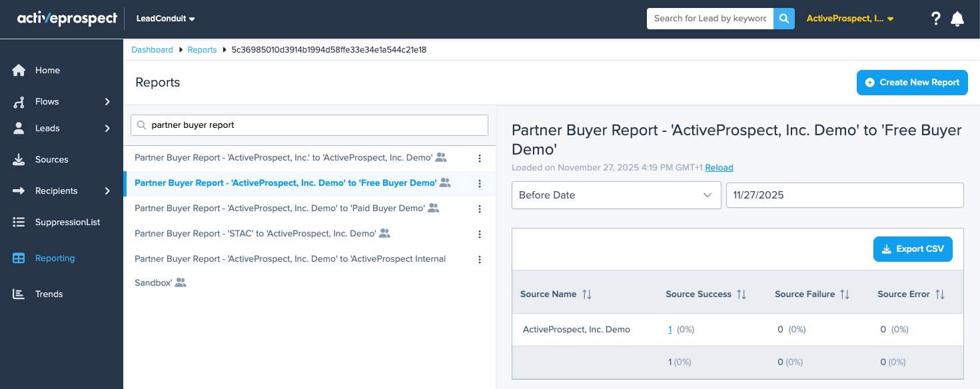980x389 pixels.
Task: Click the search magnifier button in header
Action: tap(784, 19)
